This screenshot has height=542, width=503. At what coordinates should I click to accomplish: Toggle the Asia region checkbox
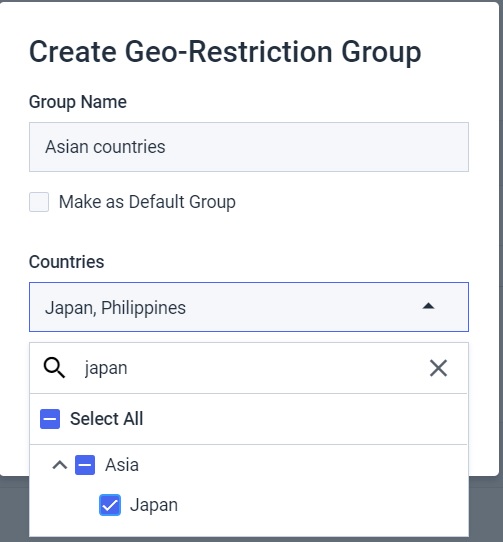click(x=85, y=465)
